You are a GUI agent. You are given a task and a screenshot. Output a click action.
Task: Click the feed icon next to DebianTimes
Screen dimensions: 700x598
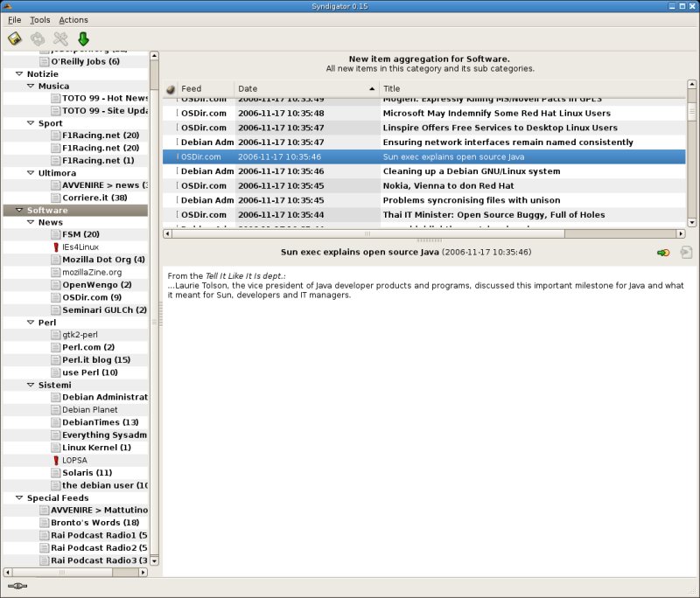55,422
